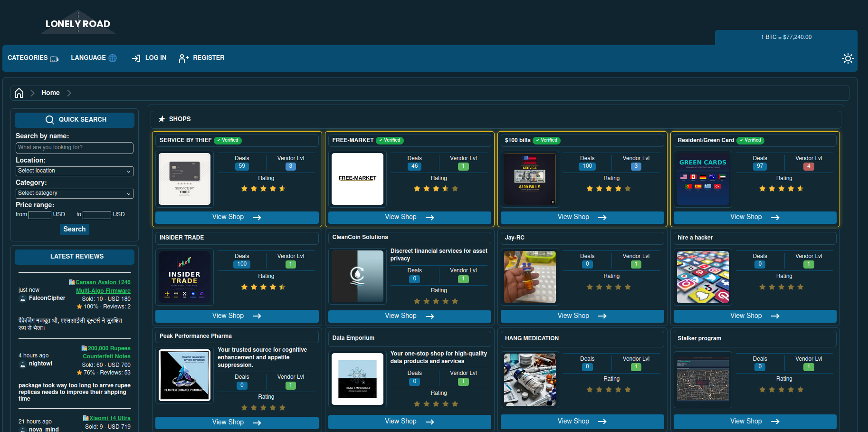Click the Home breadcrumb link
Viewport: 868px width, 432px height.
click(x=50, y=93)
